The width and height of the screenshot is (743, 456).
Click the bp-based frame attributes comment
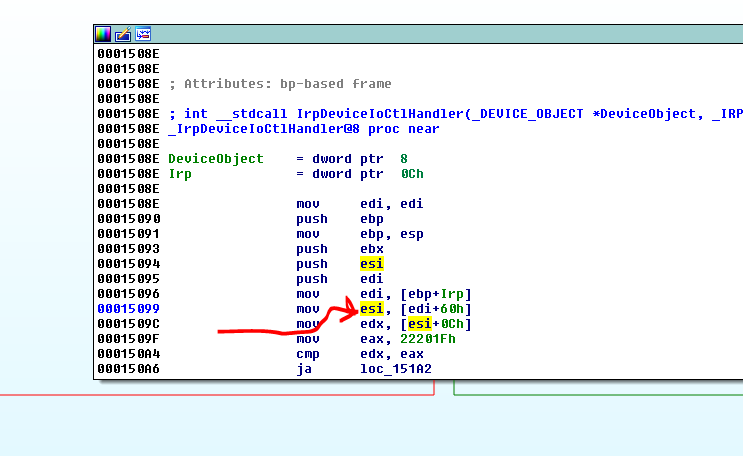(x=279, y=84)
